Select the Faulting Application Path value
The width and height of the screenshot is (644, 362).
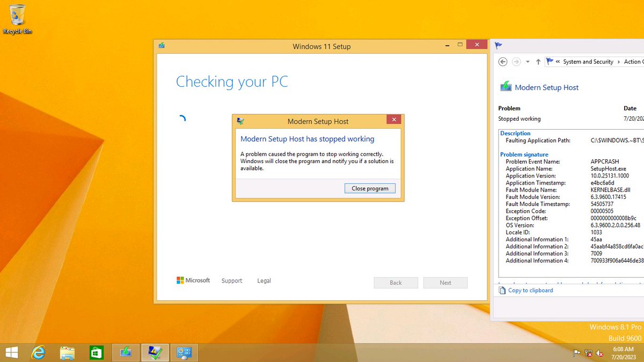coord(617,141)
